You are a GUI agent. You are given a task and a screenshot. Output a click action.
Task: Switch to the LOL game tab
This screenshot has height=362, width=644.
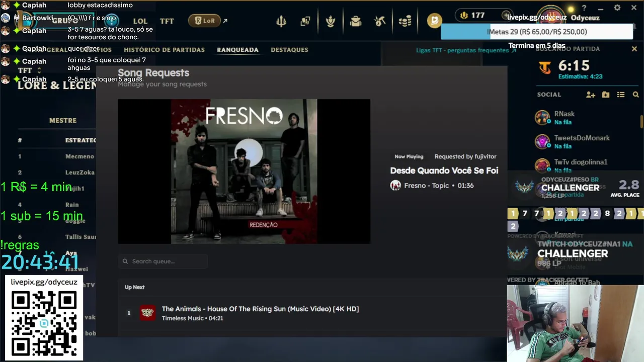(x=140, y=21)
